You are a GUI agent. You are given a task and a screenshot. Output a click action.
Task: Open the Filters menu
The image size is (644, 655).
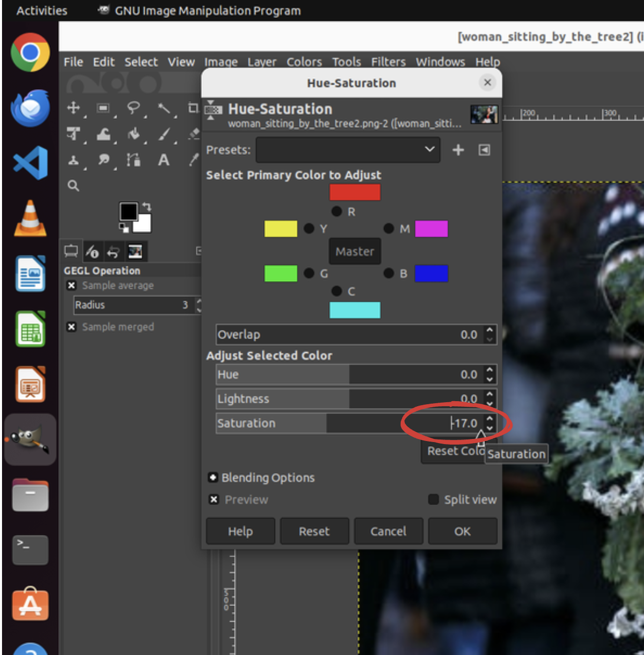pos(388,62)
